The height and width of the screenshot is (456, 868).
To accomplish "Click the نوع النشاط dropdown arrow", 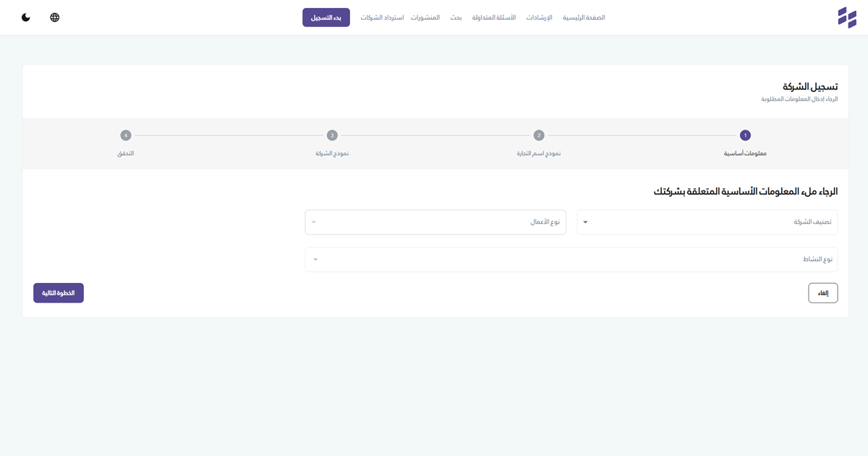I will click(315, 259).
